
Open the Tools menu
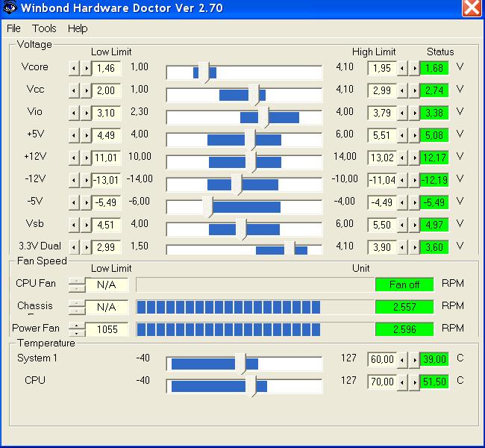44,28
